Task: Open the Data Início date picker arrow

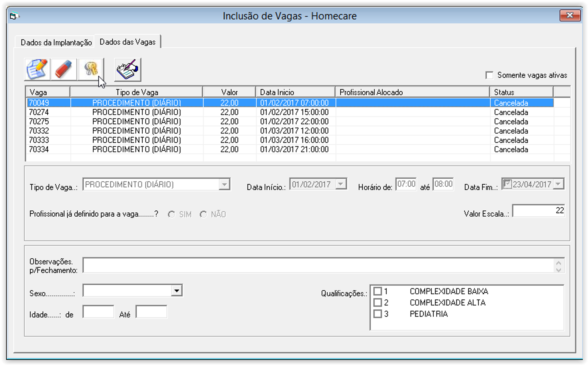Action: pyautogui.click(x=341, y=184)
